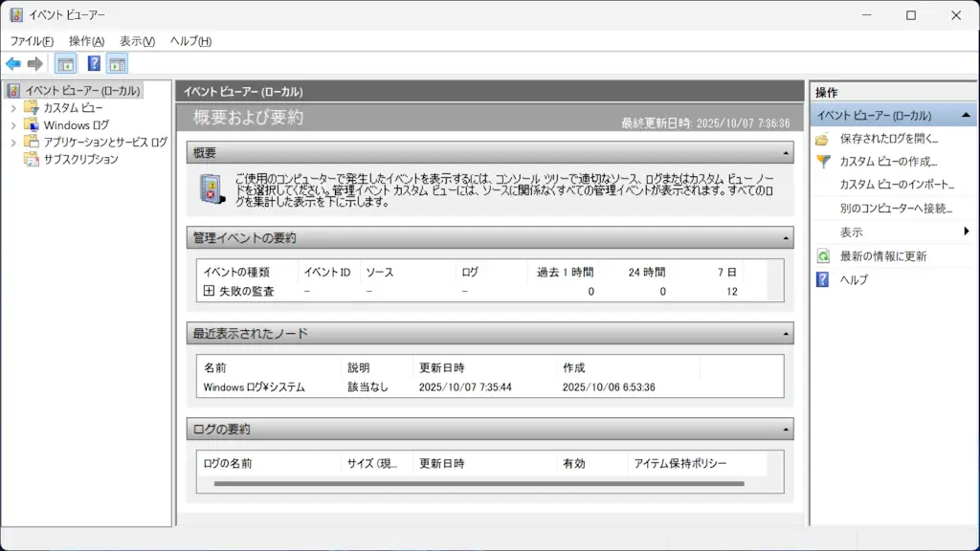Click the blue Help toolbar icon
Image resolution: width=980 pixels, height=551 pixels.
(x=94, y=64)
